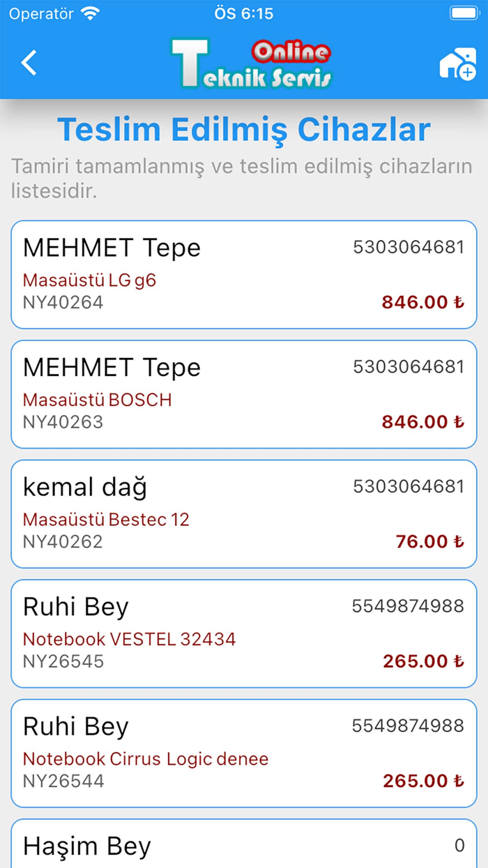Image resolution: width=488 pixels, height=868 pixels.
Task: Tap the Wi-Fi indicator in the status bar
Action: pos(91,13)
